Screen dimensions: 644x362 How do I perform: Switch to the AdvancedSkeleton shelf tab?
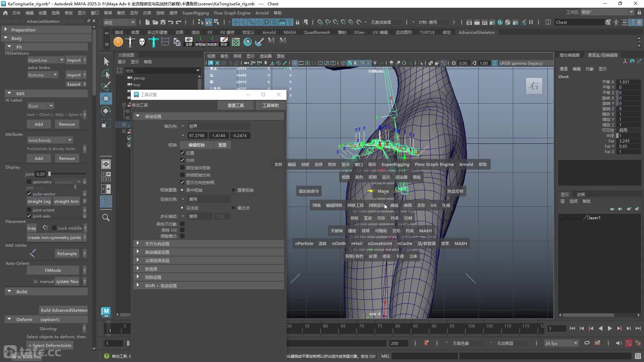click(476, 32)
